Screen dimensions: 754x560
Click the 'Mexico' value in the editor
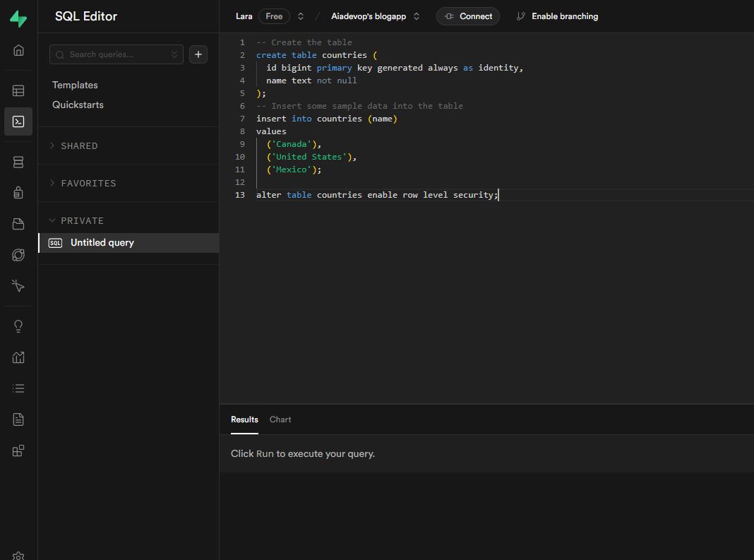coord(291,169)
